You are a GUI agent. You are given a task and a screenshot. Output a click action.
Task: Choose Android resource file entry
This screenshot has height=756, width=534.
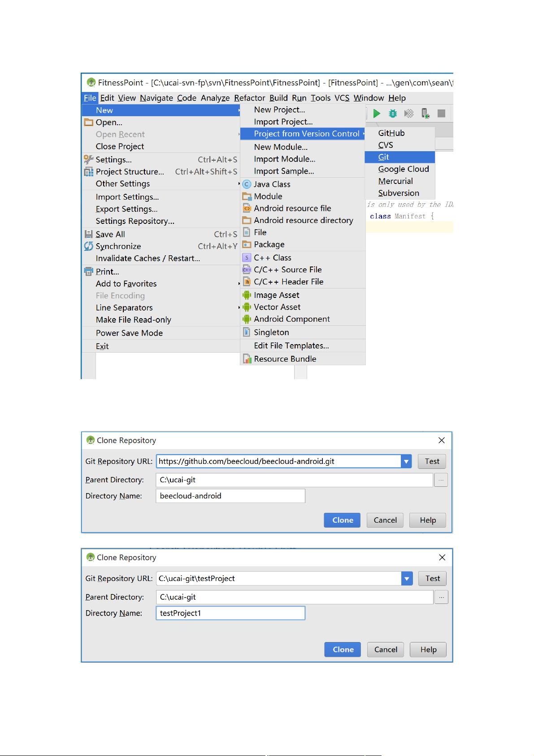303,208
